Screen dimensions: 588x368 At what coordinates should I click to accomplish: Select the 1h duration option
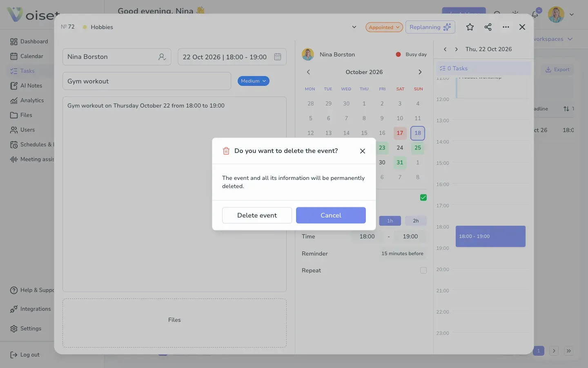point(390,221)
